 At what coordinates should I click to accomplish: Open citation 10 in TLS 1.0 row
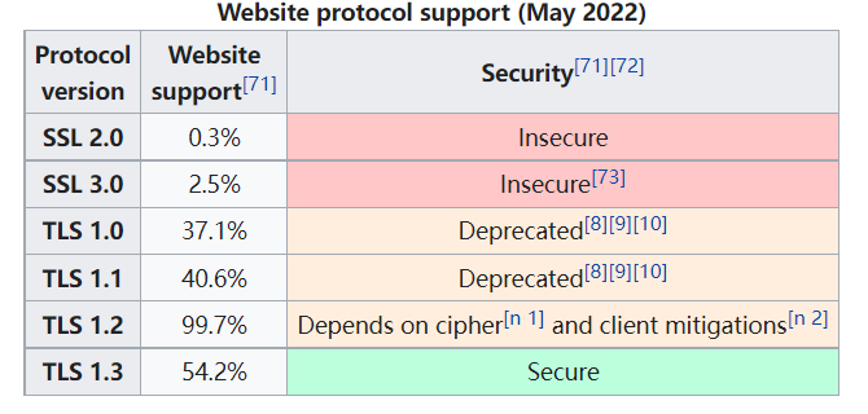[650, 224]
